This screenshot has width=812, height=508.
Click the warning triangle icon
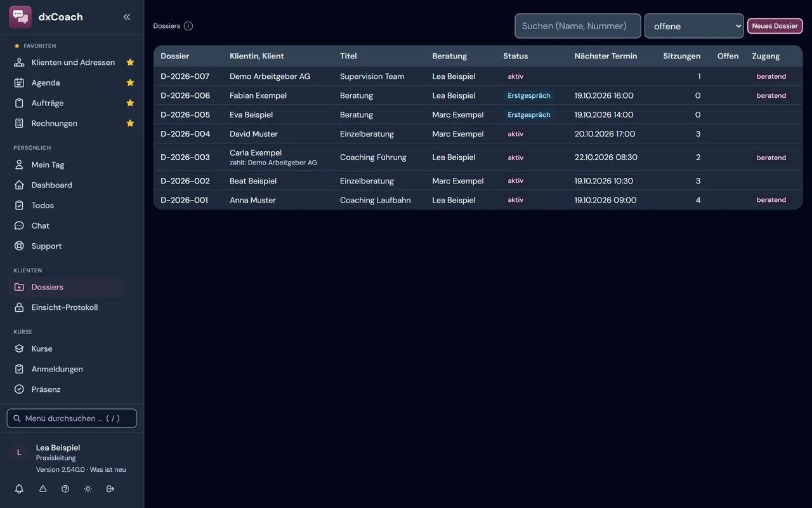tap(43, 489)
